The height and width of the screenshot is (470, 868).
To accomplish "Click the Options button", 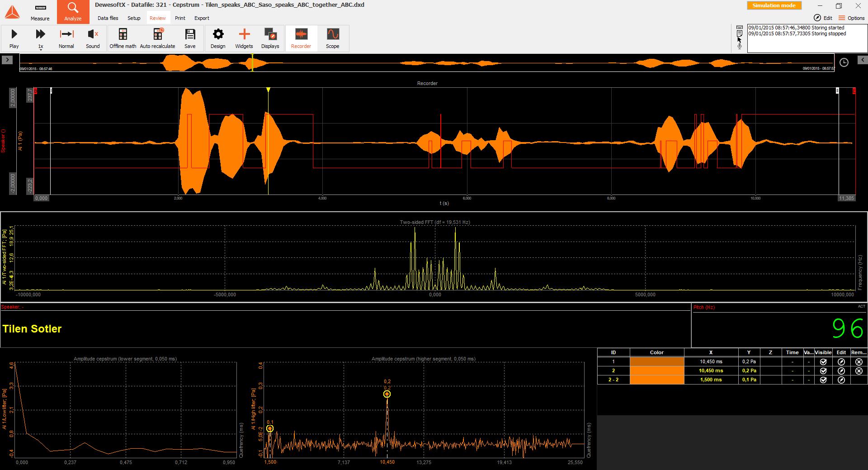I will coord(851,18).
